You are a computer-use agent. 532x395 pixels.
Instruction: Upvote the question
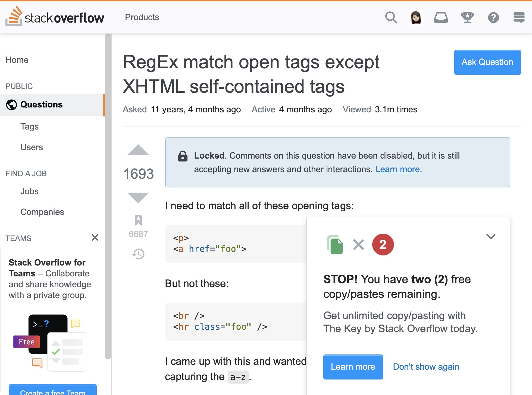[138, 150]
